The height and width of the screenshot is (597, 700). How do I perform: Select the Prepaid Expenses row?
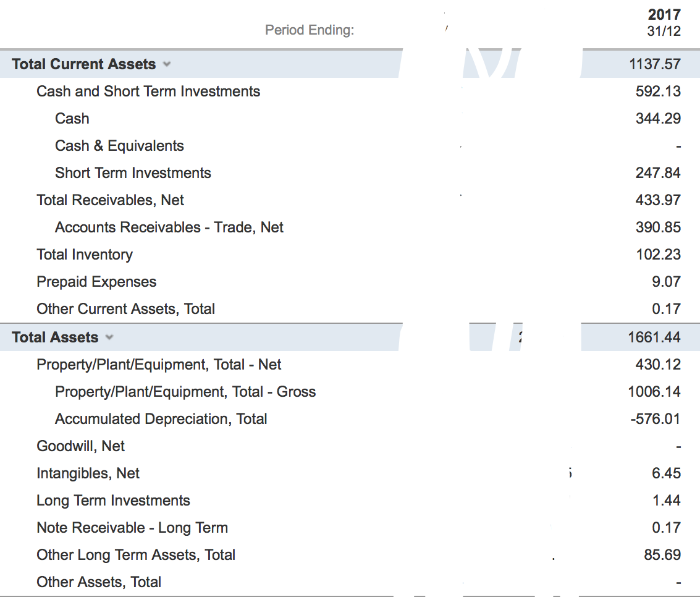point(96,281)
